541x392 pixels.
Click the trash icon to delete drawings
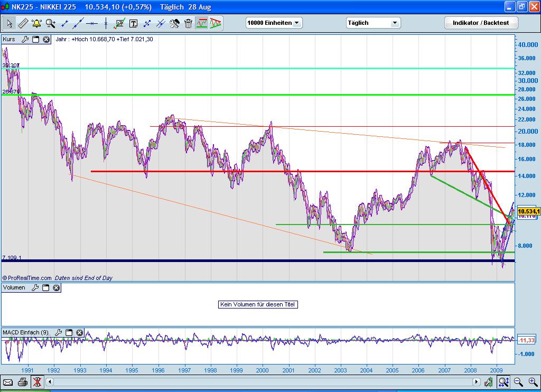[188, 23]
